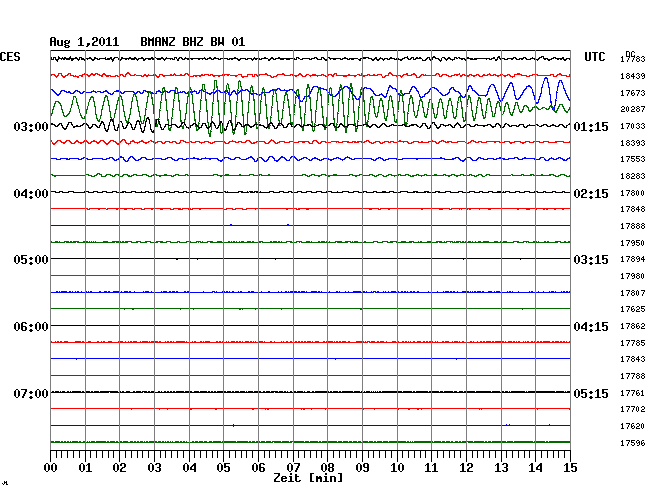The height and width of the screenshot is (494, 650).
Task: Click the offset value "17553"
Action: click(633, 159)
